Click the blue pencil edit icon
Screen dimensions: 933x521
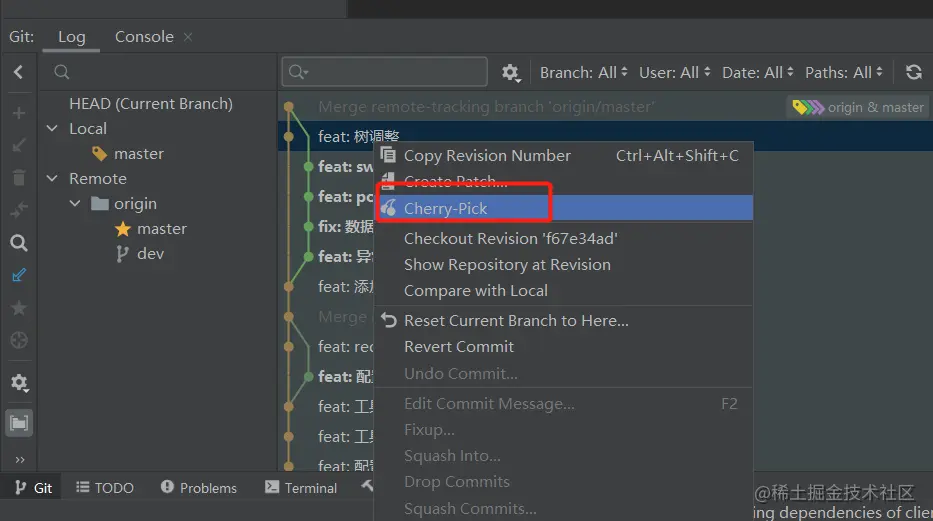coord(19,275)
